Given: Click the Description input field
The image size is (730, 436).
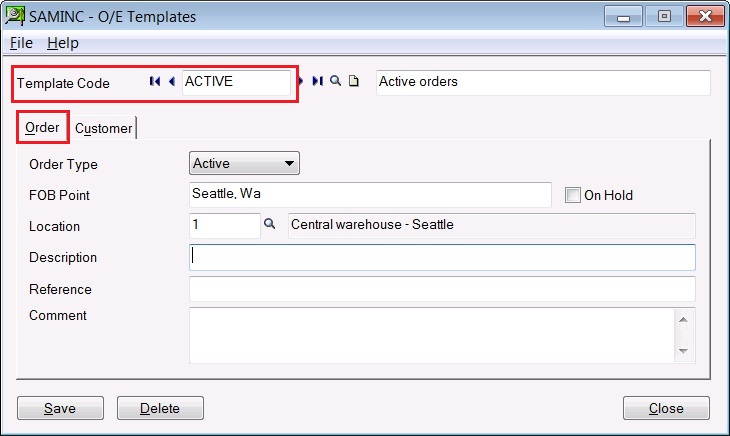Looking at the screenshot, I should pos(442,257).
